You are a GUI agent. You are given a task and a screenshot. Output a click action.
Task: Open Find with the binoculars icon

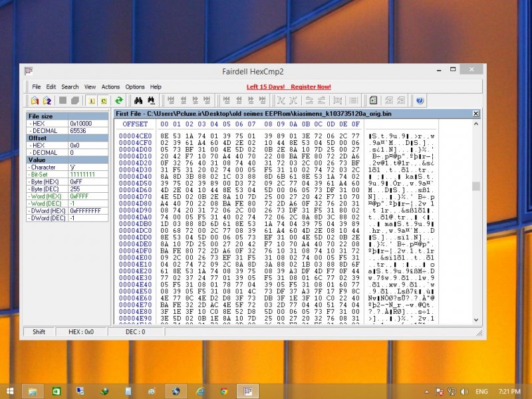(138, 100)
